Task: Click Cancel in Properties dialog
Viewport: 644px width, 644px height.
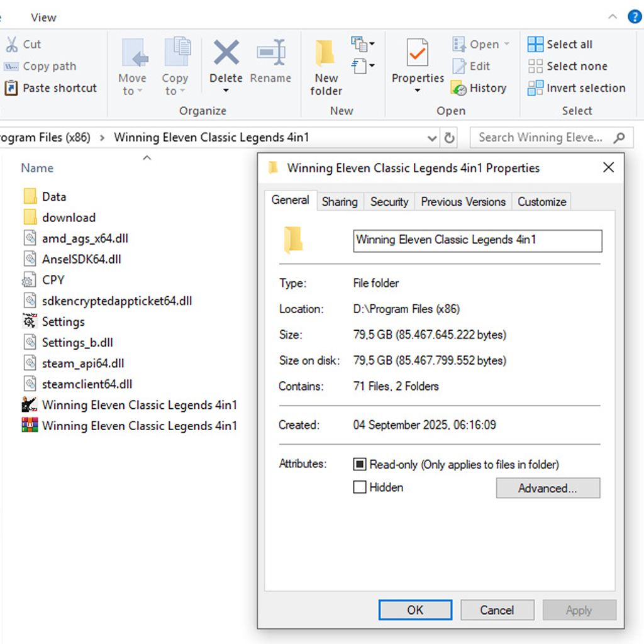Action: [x=497, y=610]
